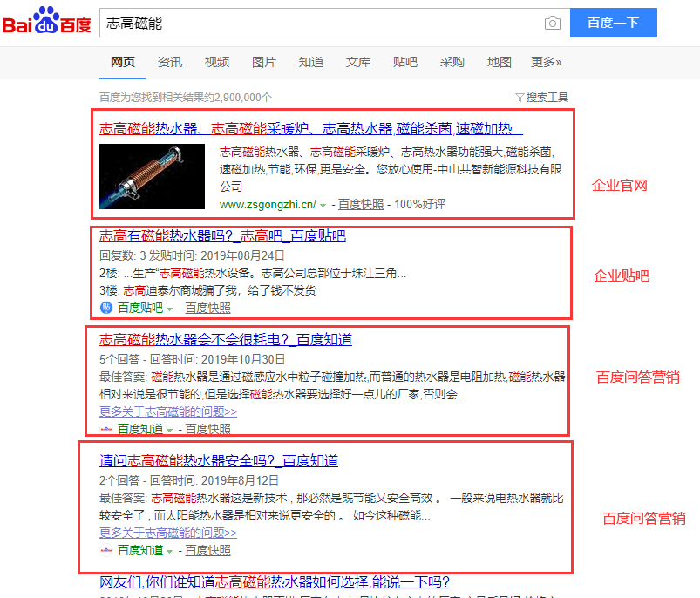Image resolution: width=700 pixels, height=598 pixels.
Task: Click 百度知道 icon under the 安全吗 result
Action: coord(106,550)
